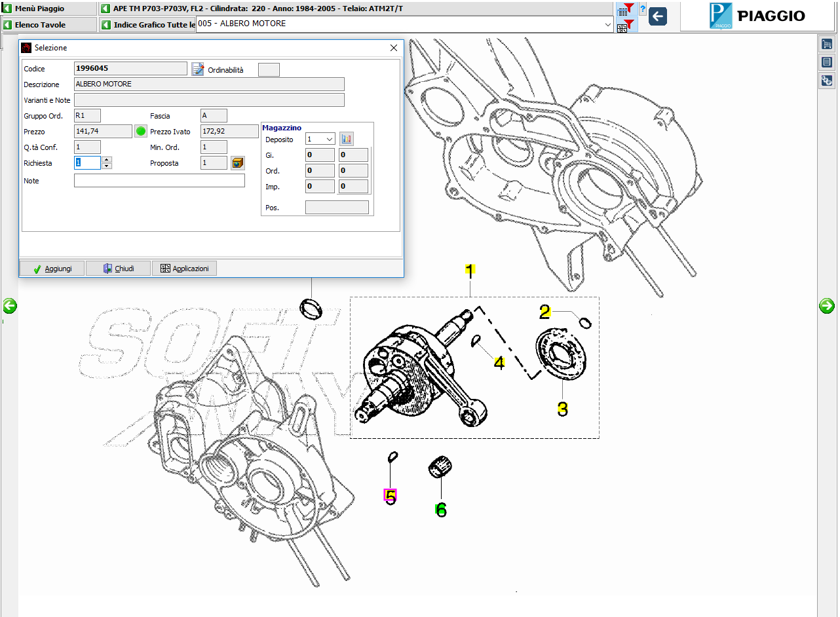Go to previous table with left green arrow

click(9, 305)
